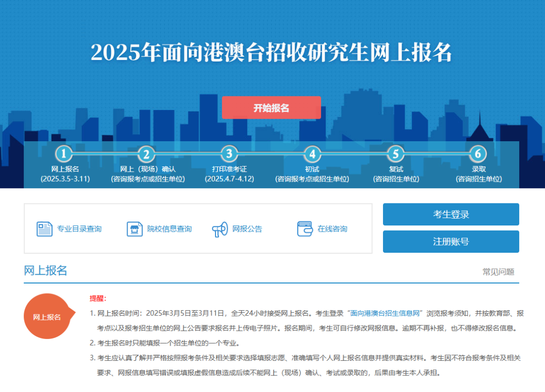Click step 2 circle for 网上（现场）确认

coord(146,154)
